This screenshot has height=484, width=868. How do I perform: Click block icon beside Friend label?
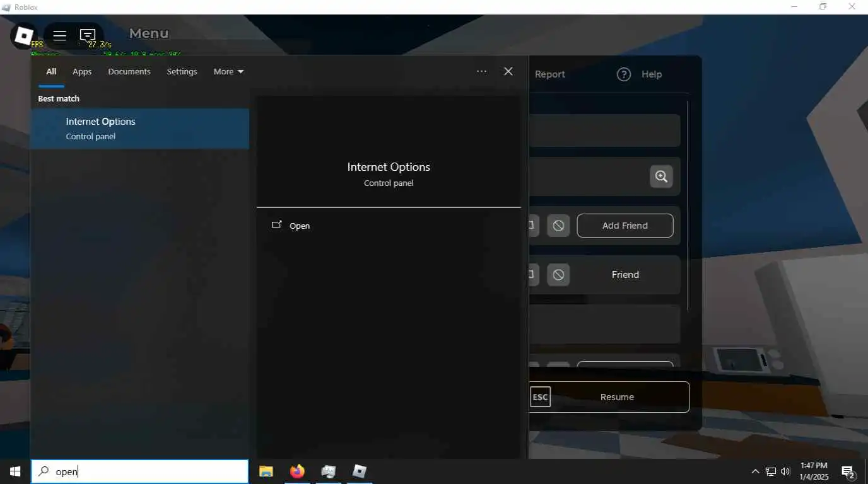pos(558,275)
